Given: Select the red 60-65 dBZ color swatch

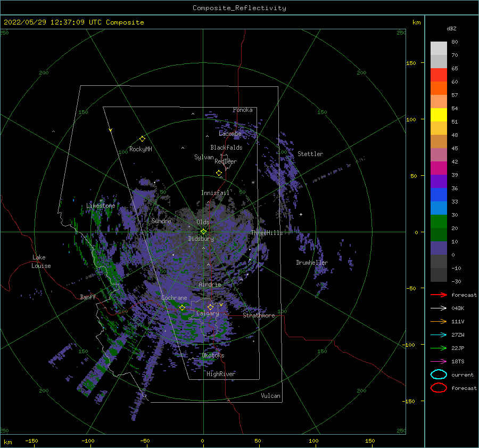Looking at the screenshot, I should (439, 75).
